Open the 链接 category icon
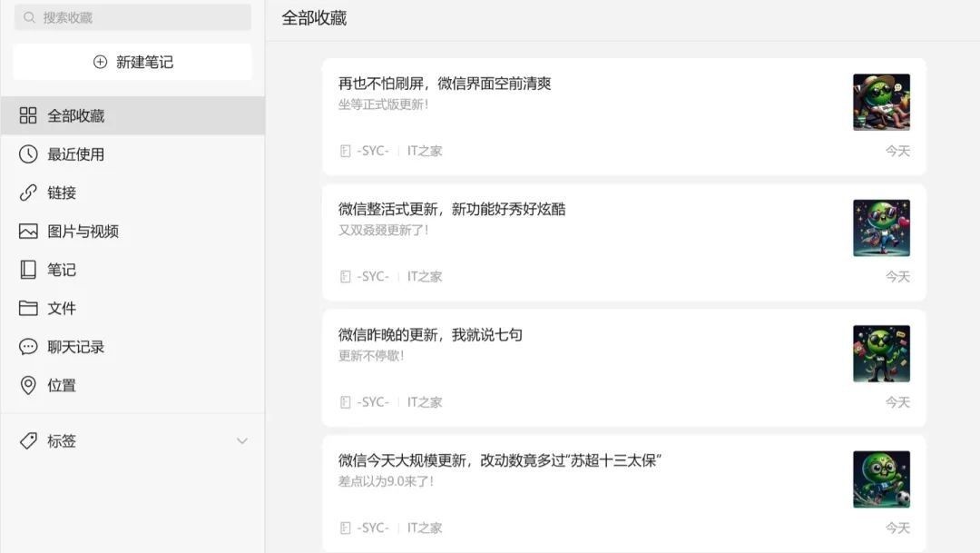 pyautogui.click(x=27, y=193)
